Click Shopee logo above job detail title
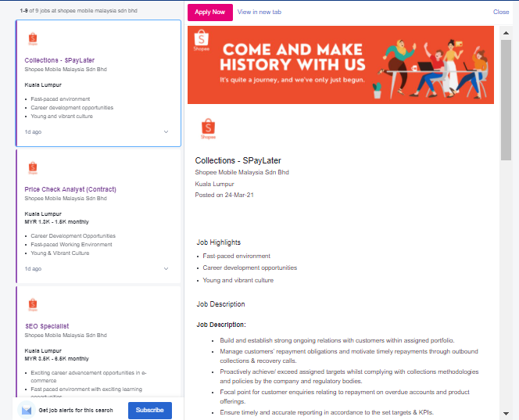519x420 pixels. (x=208, y=128)
